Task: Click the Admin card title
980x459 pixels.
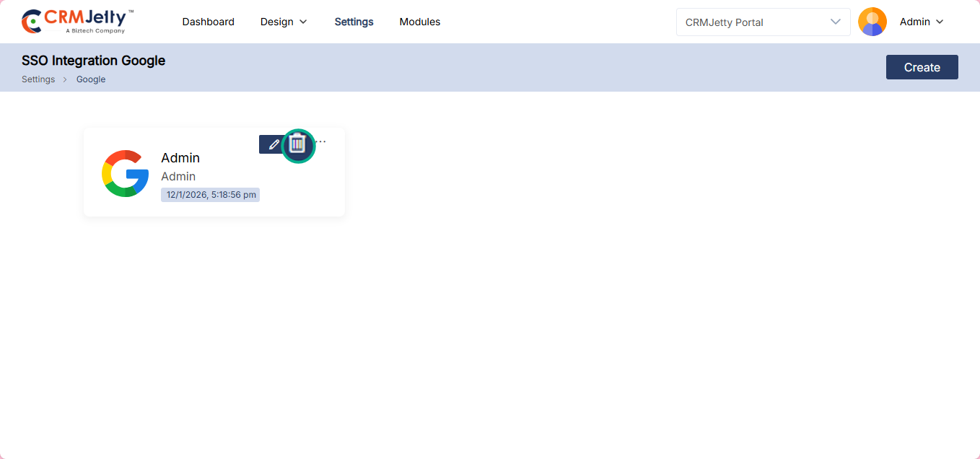Action: (180, 158)
